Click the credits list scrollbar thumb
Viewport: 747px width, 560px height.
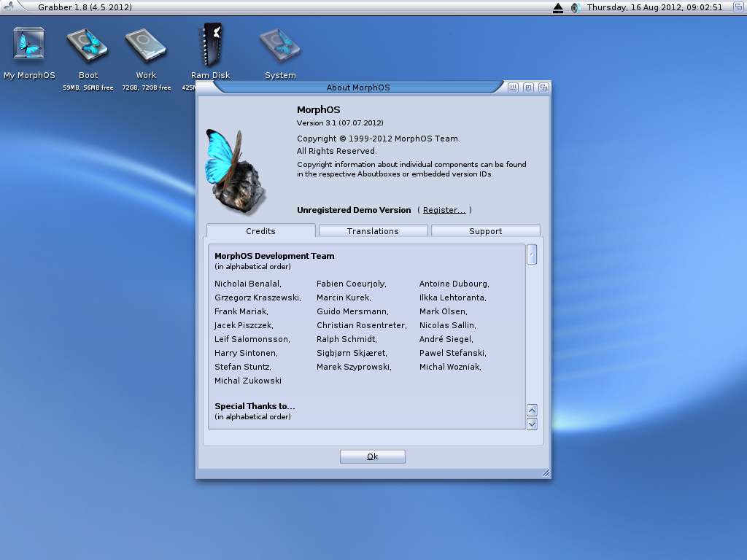pyautogui.click(x=532, y=254)
